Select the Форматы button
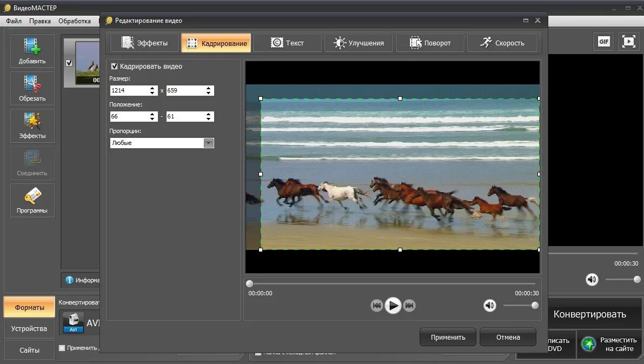This screenshot has height=364, width=644. pos(29,307)
